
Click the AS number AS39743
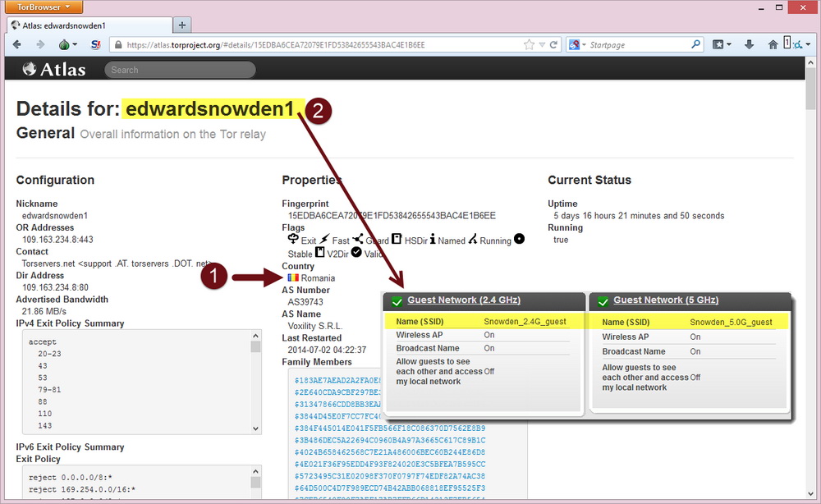pos(305,302)
